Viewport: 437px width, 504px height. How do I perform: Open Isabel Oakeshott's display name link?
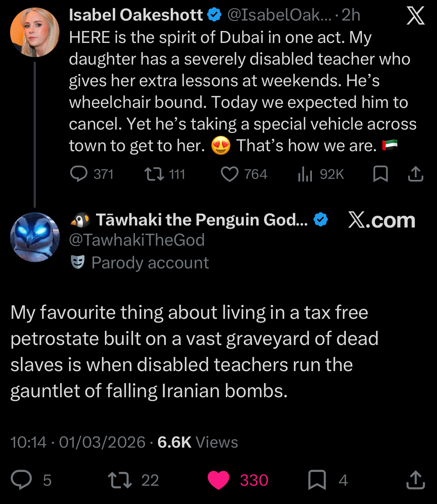[x=136, y=15]
